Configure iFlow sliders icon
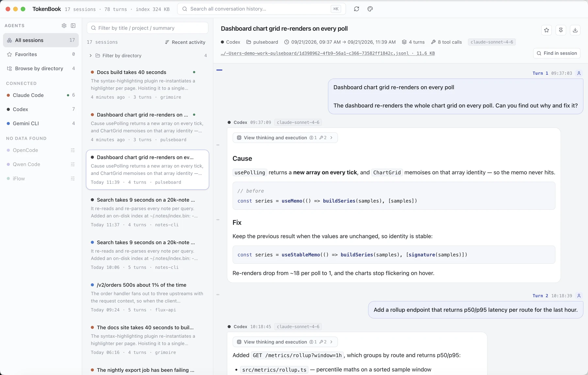588x375 pixels. [x=73, y=179]
